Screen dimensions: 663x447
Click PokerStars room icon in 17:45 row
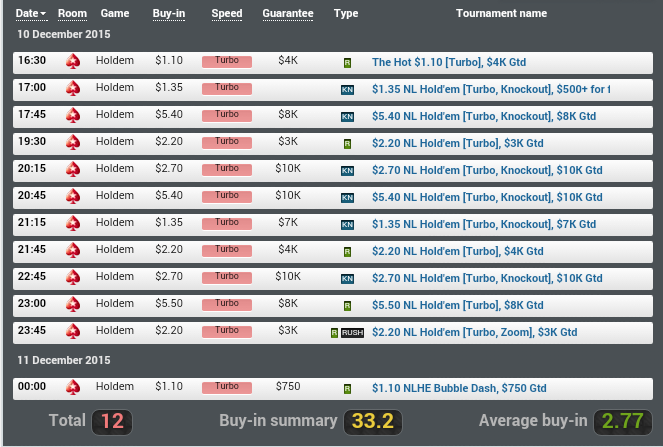(73, 116)
